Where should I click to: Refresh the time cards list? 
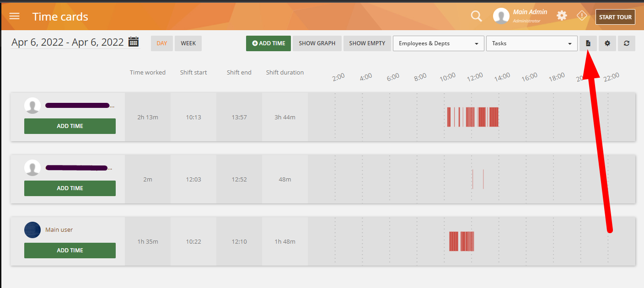click(626, 43)
